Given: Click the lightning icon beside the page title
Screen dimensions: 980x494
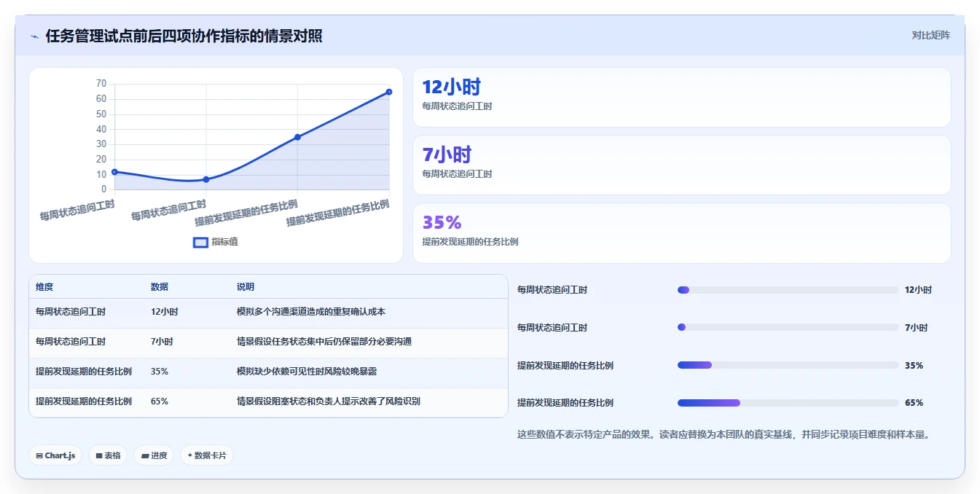Looking at the screenshot, I should click(x=34, y=36).
